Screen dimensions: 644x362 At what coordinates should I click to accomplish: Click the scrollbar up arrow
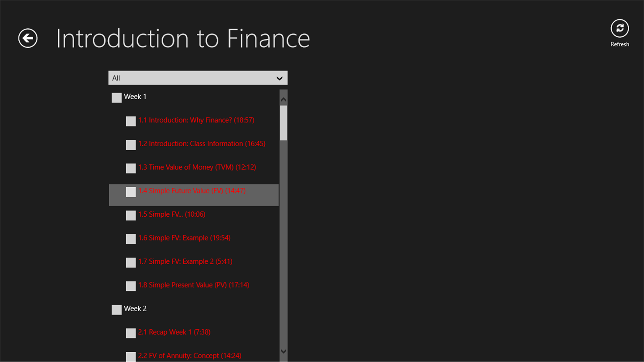point(284,99)
